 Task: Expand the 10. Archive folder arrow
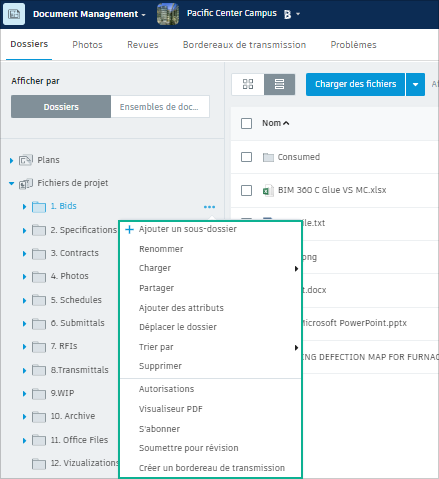(24, 417)
